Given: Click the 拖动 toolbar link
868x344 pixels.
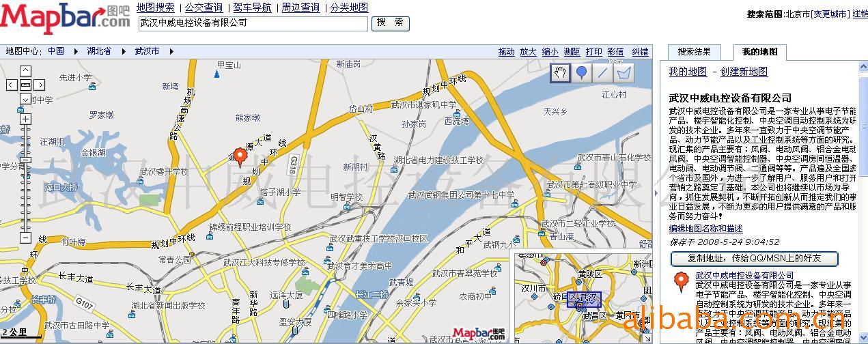Looking at the screenshot, I should [x=506, y=52].
